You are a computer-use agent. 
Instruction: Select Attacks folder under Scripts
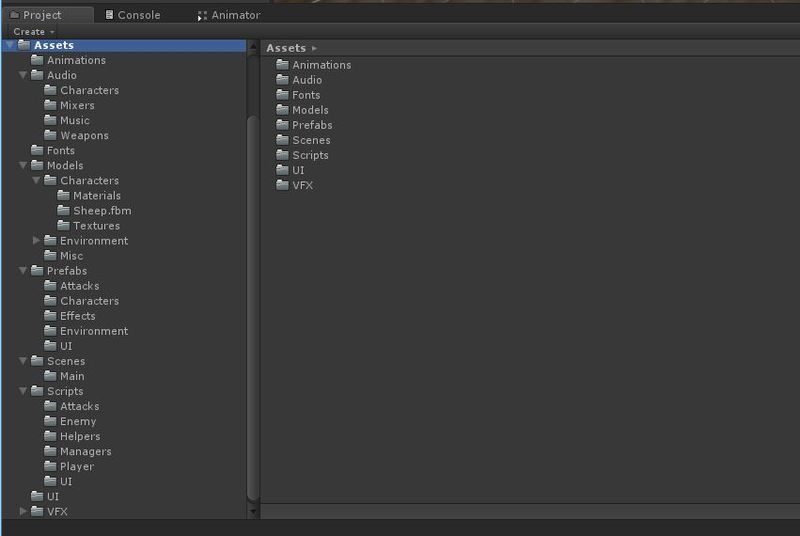tap(80, 406)
